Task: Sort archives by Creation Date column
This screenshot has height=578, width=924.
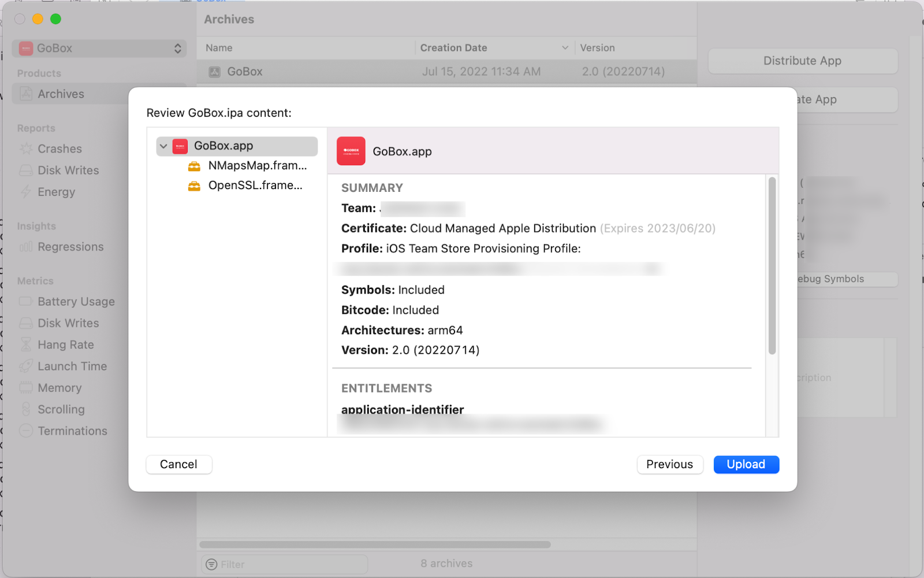Action: pos(495,48)
